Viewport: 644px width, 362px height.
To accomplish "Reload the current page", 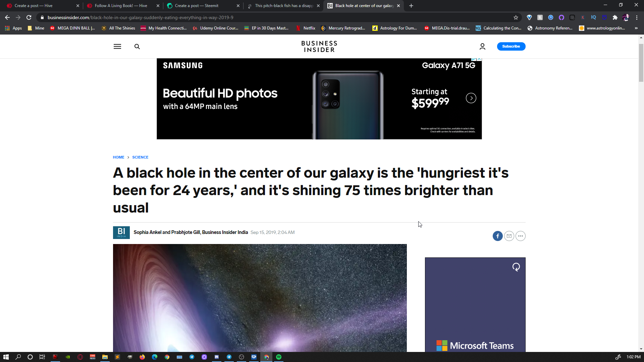I will [29, 17].
